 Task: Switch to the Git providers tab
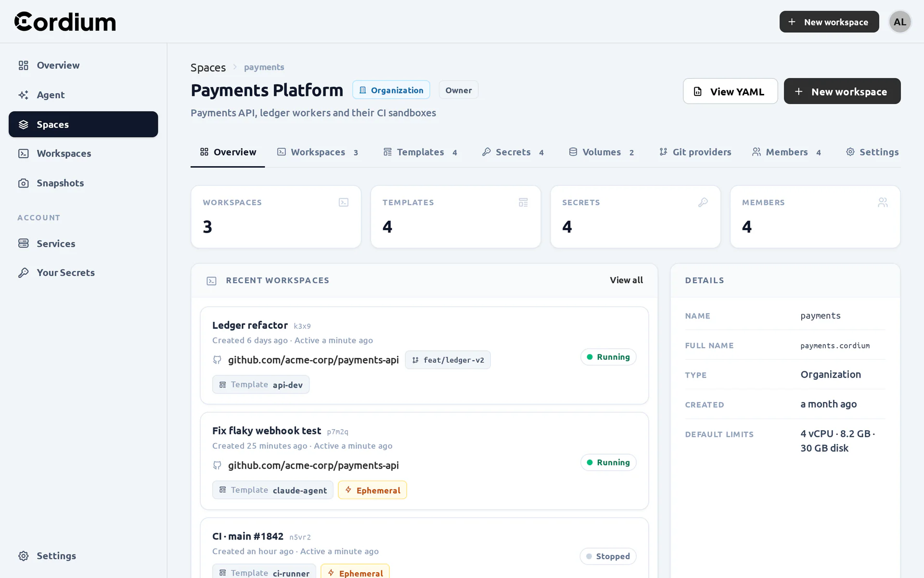pos(695,152)
